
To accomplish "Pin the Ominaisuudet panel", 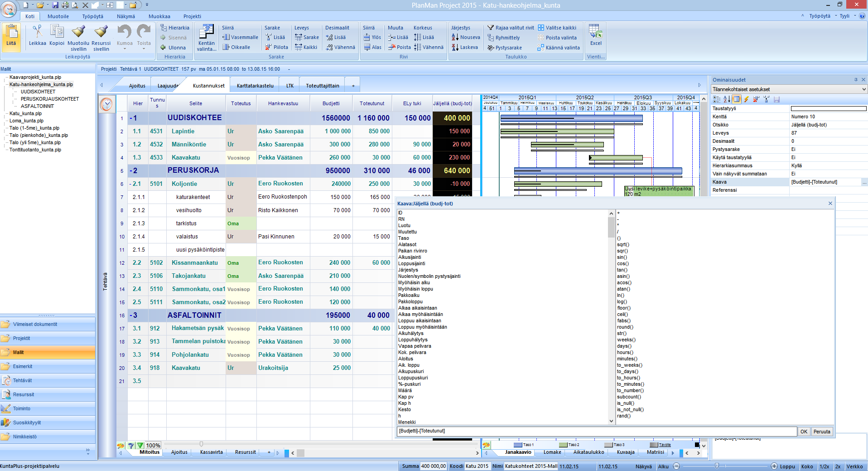I will tap(856, 80).
